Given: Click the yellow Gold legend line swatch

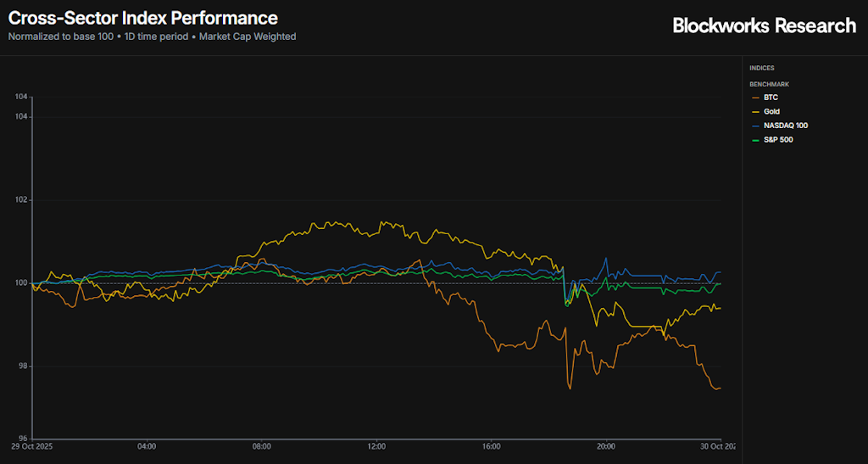Looking at the screenshot, I should point(755,111).
